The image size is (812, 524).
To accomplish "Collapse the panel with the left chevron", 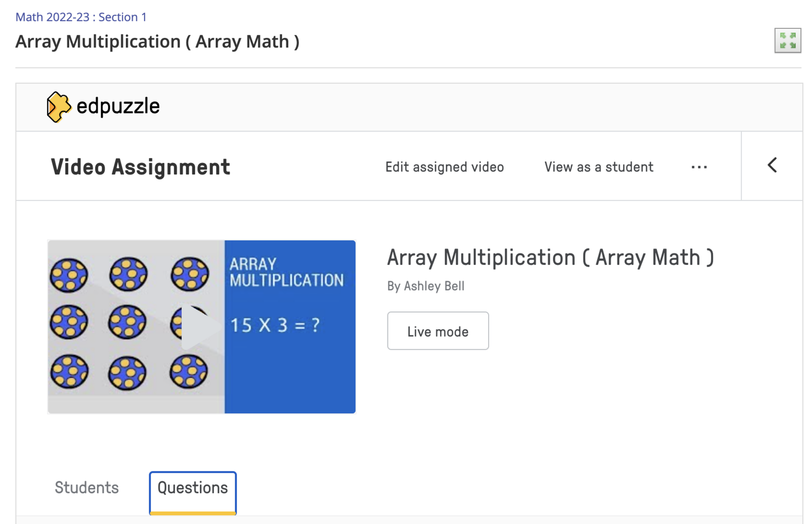I will tap(772, 165).
